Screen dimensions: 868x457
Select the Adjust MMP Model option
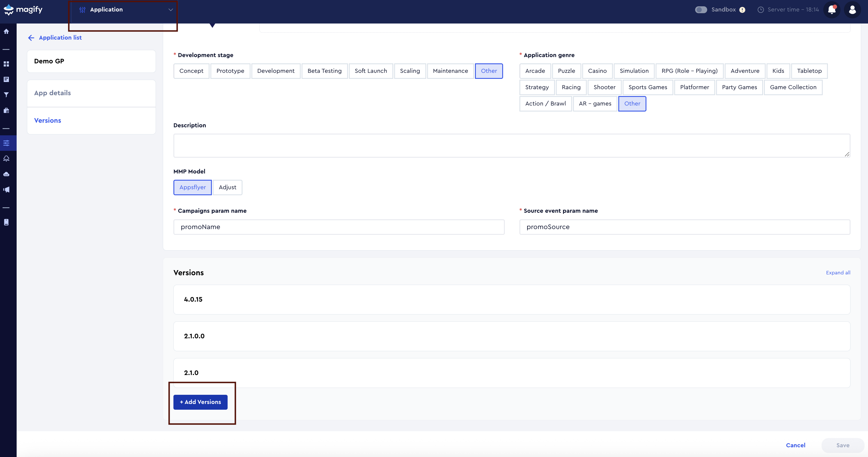227,188
